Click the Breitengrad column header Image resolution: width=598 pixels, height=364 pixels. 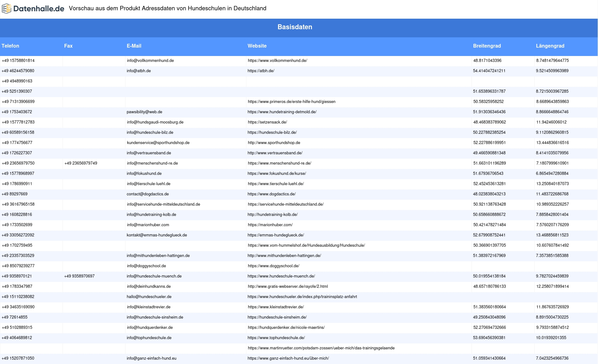pos(487,46)
